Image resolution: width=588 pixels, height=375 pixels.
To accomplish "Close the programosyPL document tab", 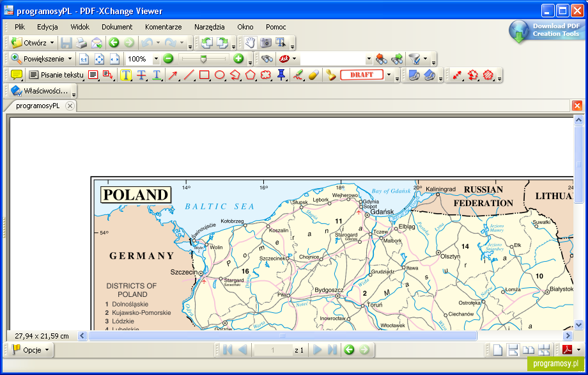I will [70, 106].
